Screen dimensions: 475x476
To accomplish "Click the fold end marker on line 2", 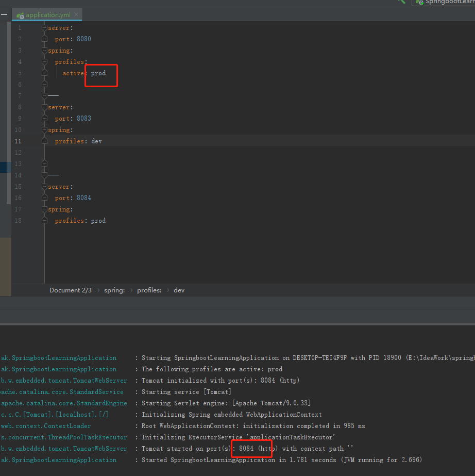I will pos(45,39).
